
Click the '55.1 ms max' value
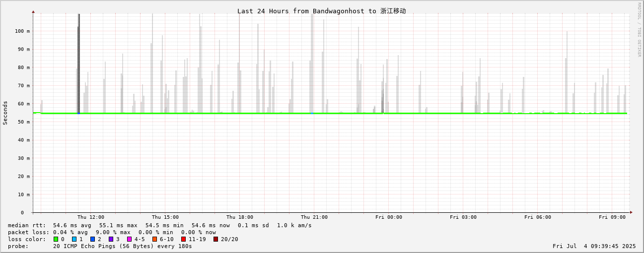(x=118, y=225)
